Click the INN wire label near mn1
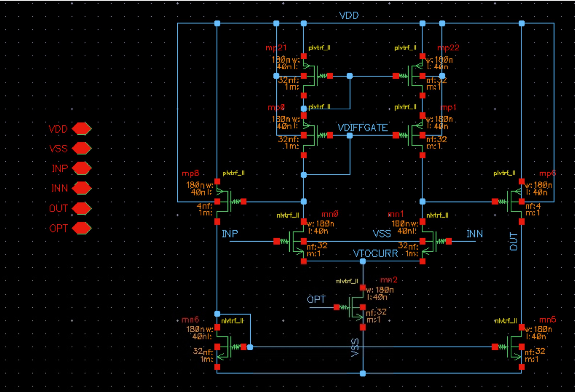The image size is (575, 392). point(474,234)
